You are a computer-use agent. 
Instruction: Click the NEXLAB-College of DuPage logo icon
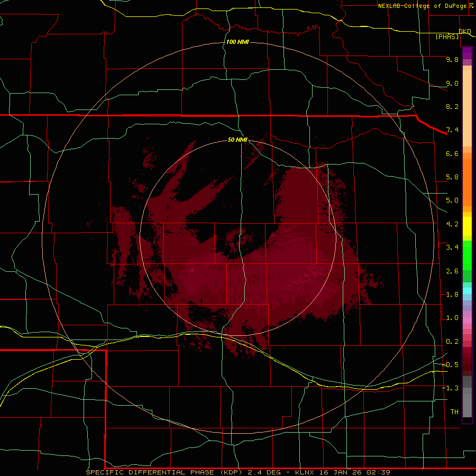pos(471,5)
